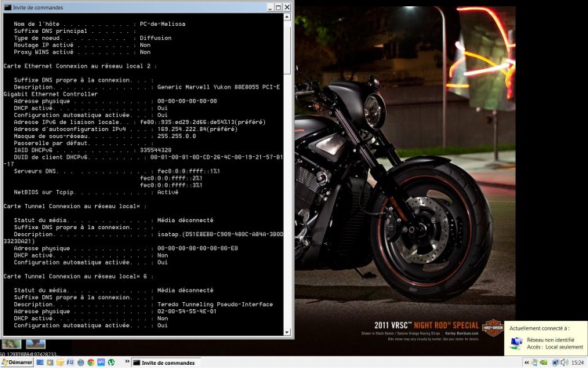The image size is (588, 368).
Task: Click Accès : Local seulement tooltip text
Action: click(x=554, y=347)
